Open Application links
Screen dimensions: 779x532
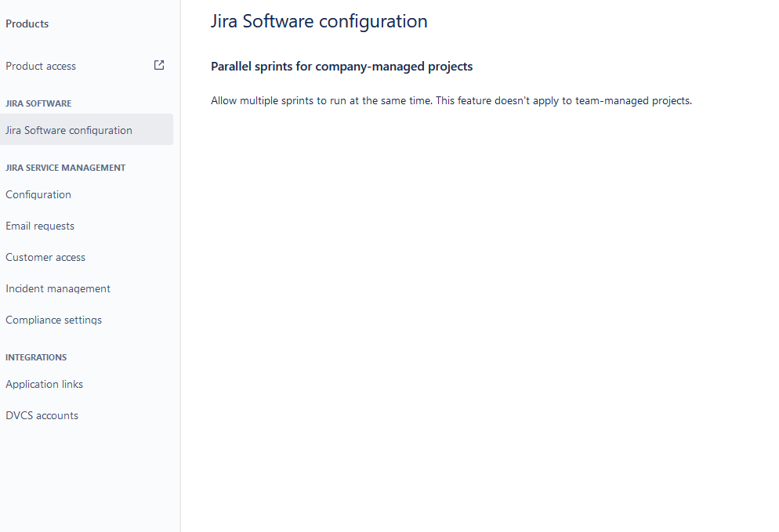(x=44, y=384)
